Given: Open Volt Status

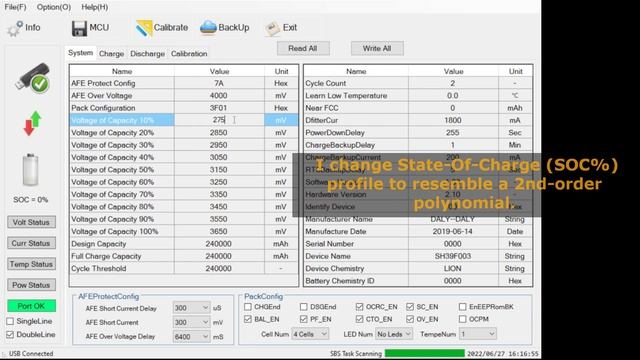Looking at the screenshot, I should coord(31,222).
